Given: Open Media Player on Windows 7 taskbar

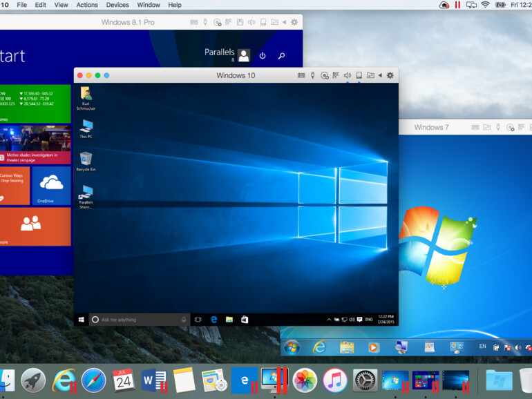Looking at the screenshot, I should point(374,347).
